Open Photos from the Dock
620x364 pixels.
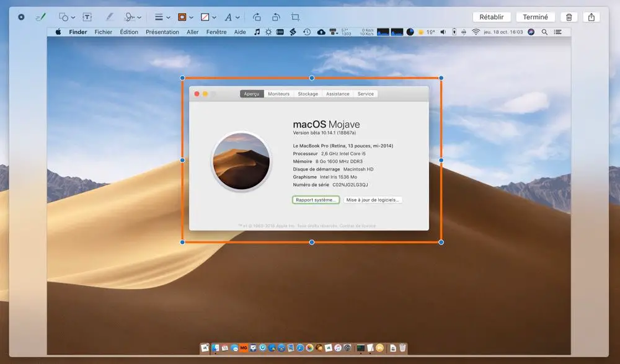click(309, 348)
